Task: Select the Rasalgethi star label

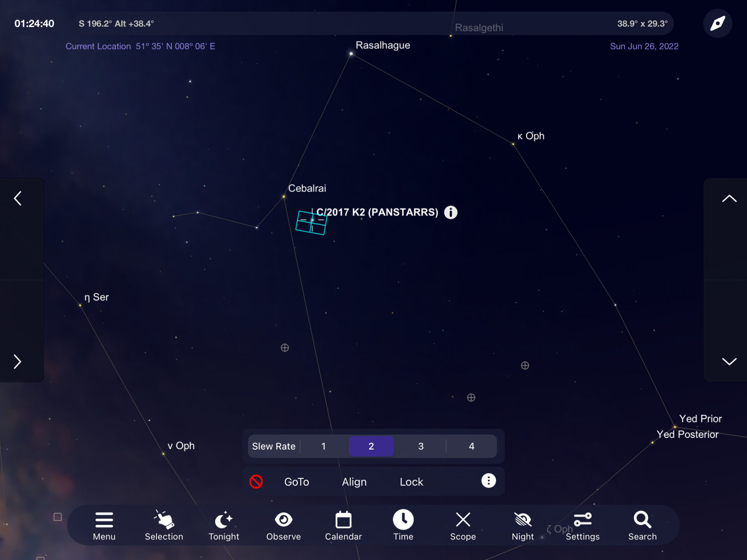Action: pos(479,28)
